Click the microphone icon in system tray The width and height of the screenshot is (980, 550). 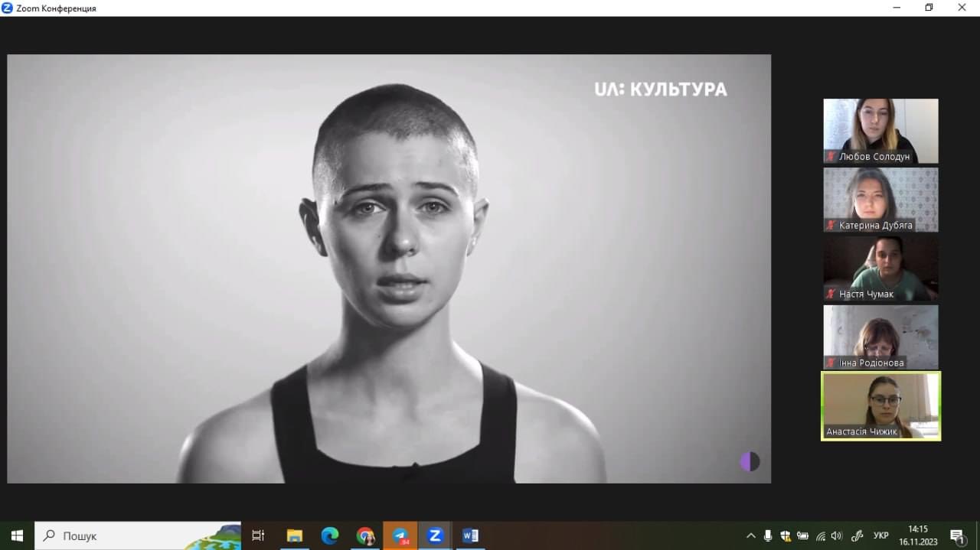click(768, 535)
